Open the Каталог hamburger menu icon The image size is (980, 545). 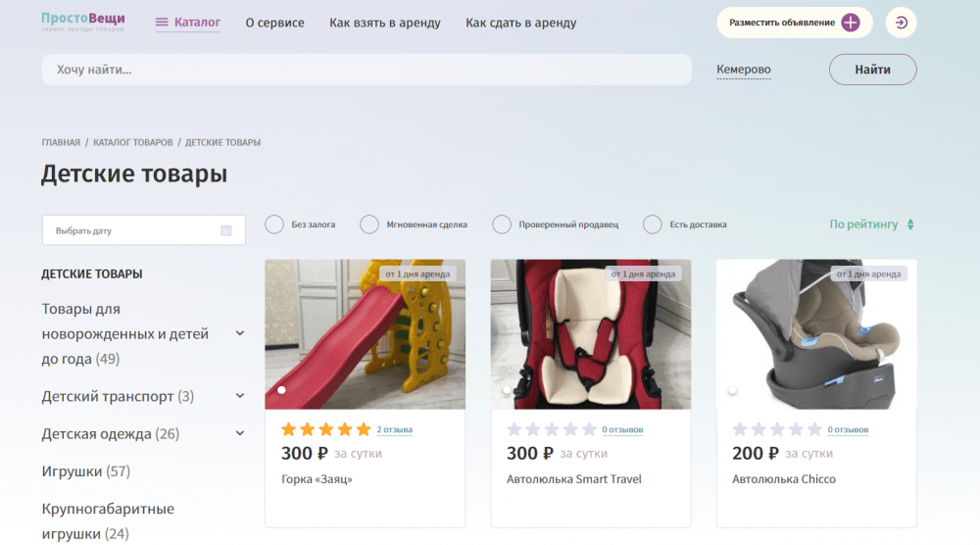(x=162, y=23)
